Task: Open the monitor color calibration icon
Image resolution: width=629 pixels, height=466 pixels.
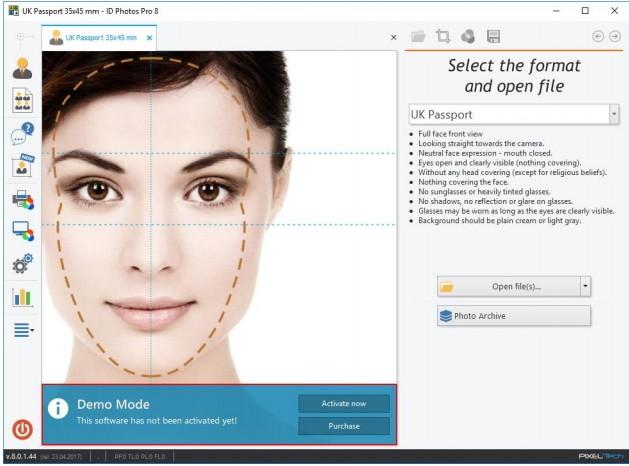Action: (23, 231)
